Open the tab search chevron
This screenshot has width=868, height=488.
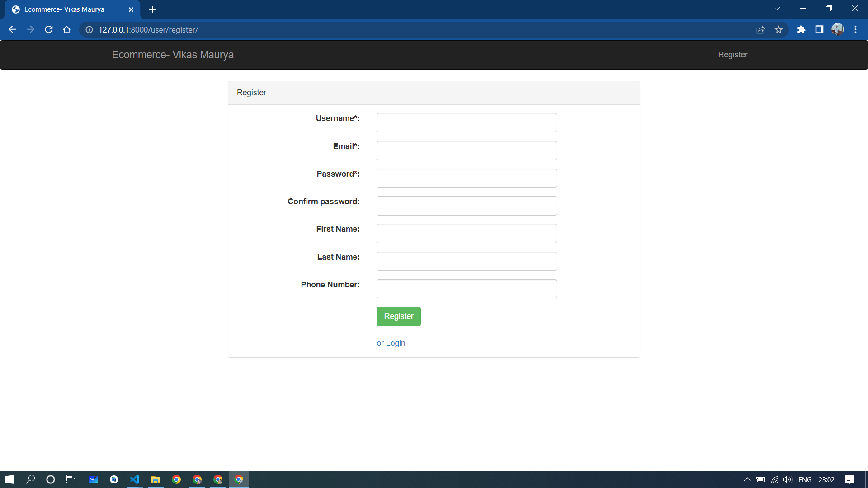click(777, 8)
